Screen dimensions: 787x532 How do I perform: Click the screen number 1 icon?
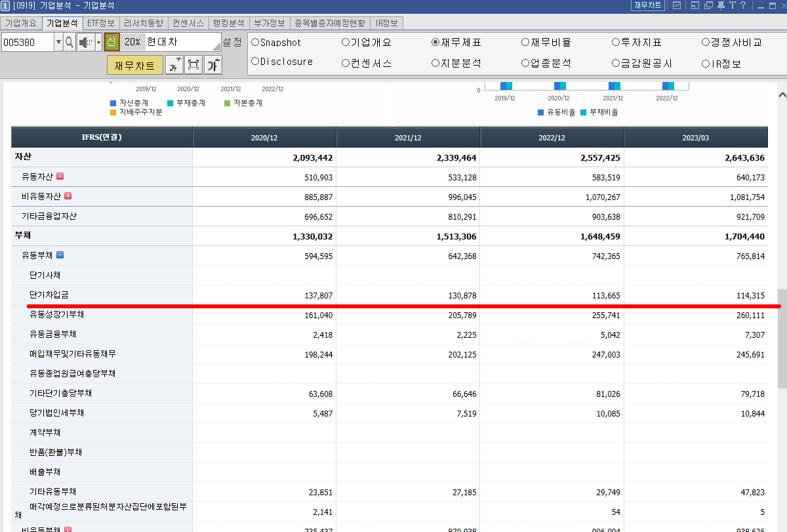pyautogui.click(x=5, y=5)
